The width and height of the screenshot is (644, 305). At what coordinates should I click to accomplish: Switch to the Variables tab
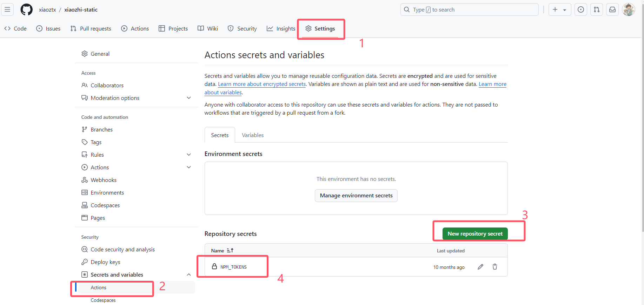pos(252,135)
